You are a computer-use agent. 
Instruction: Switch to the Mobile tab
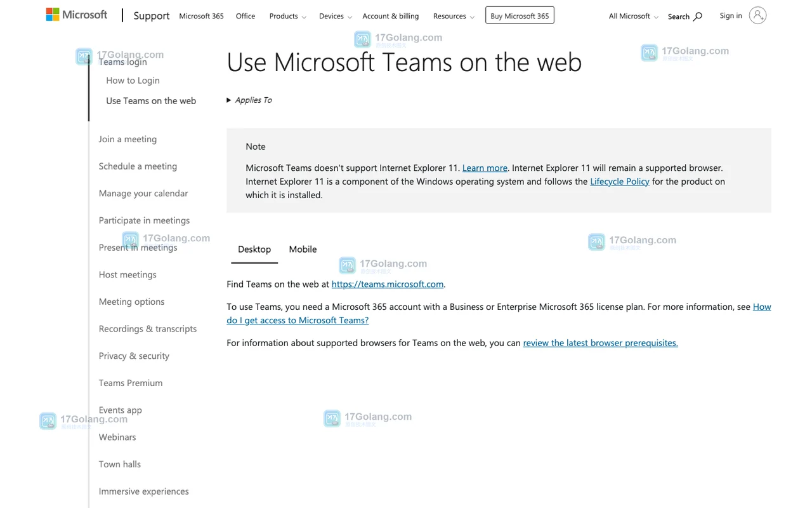[x=303, y=250]
